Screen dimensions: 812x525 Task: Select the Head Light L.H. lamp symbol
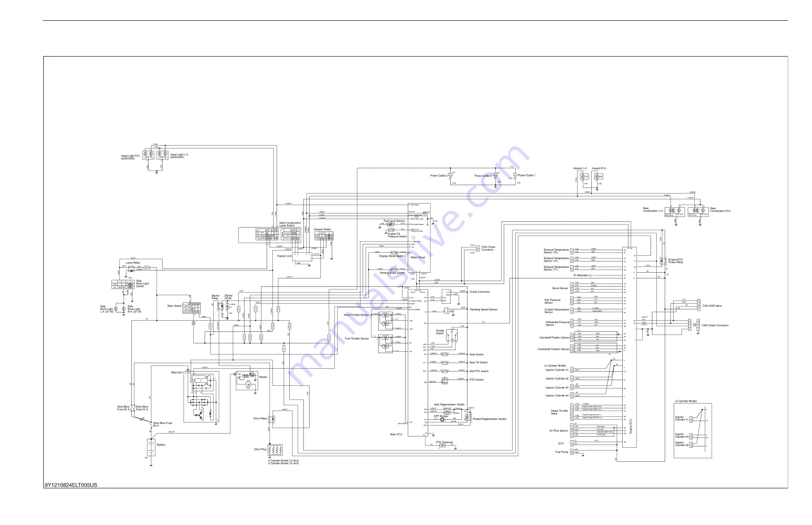pos(163,155)
